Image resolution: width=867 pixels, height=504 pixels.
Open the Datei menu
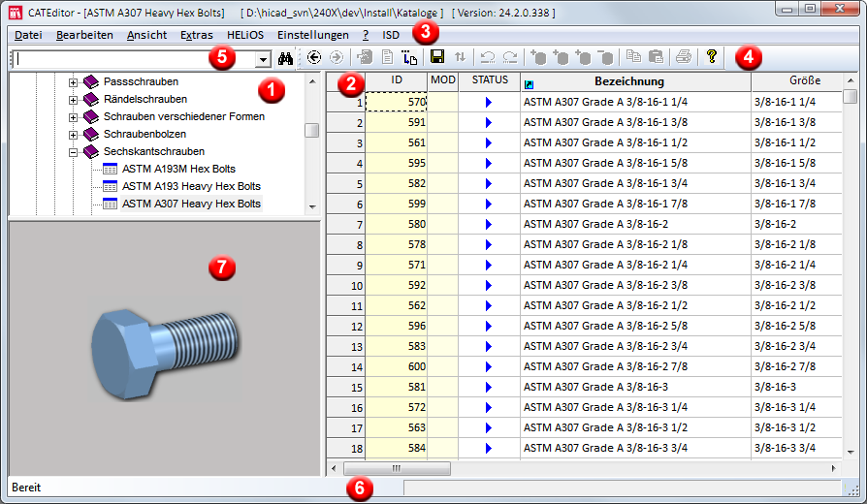pyautogui.click(x=28, y=35)
